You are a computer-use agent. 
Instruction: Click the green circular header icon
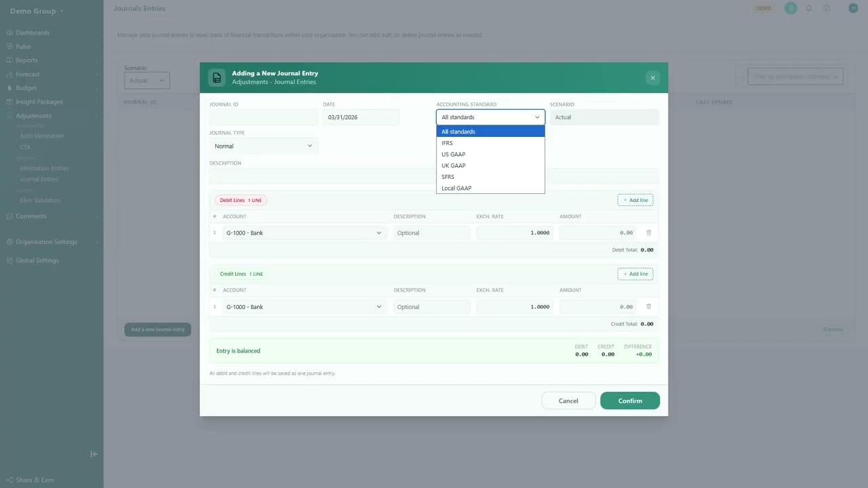click(x=791, y=8)
